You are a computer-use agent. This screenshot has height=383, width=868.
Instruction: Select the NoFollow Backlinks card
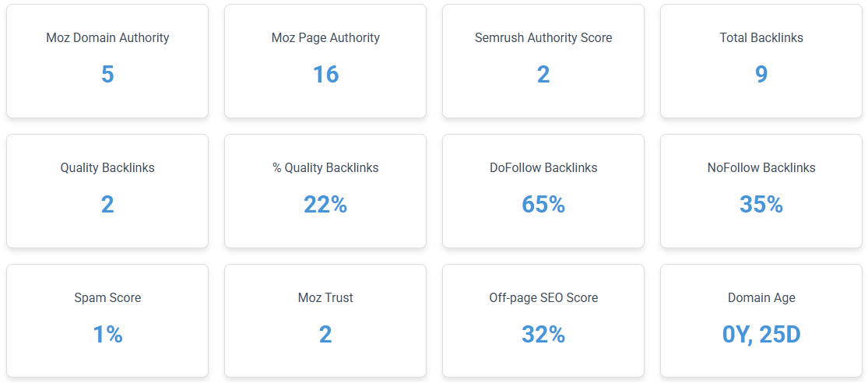[x=761, y=191]
